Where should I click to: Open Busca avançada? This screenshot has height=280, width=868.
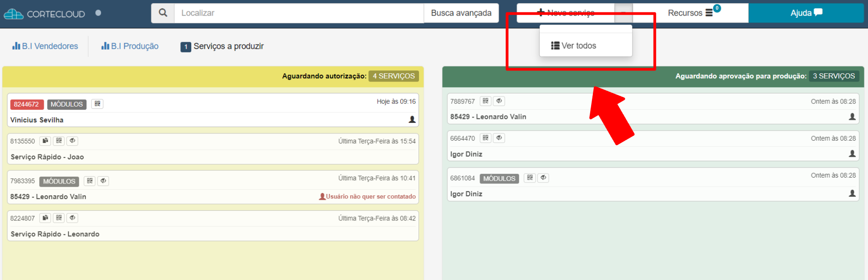(x=461, y=13)
